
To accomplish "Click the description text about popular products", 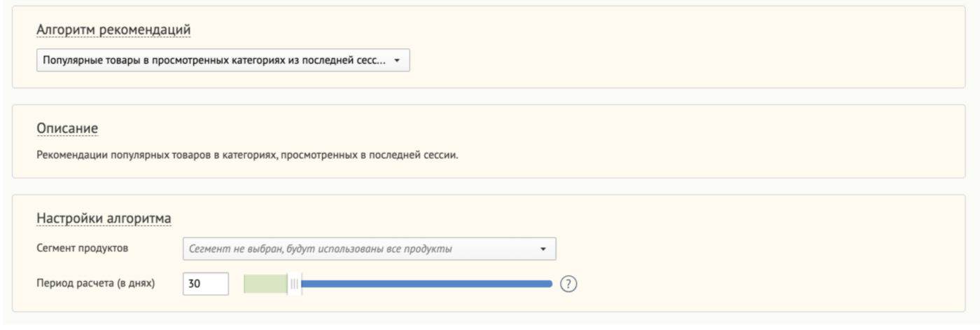I will 246,155.
